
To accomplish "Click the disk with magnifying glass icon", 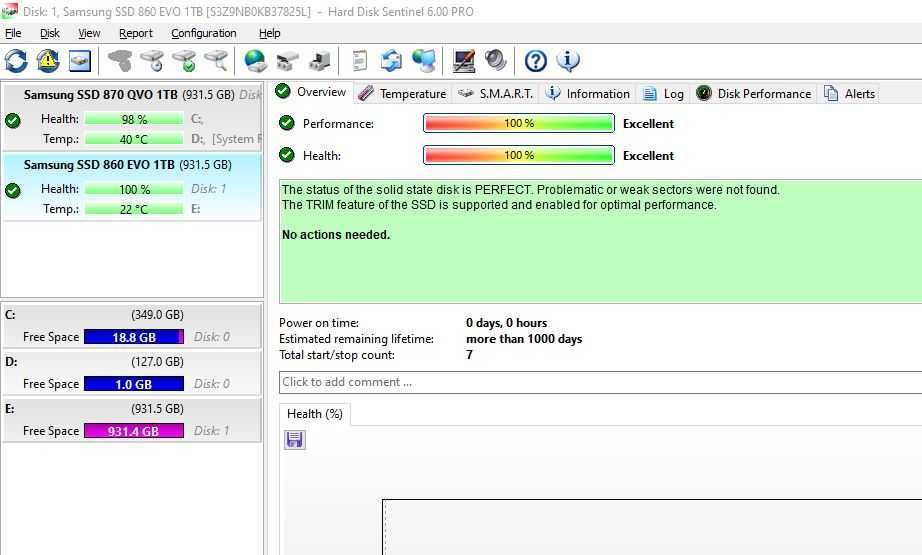I will [x=216, y=61].
